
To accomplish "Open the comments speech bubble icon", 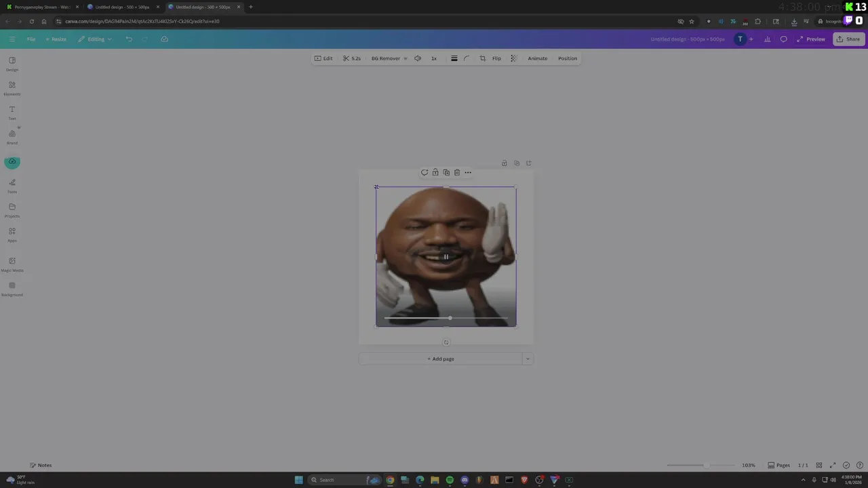I will [x=784, y=39].
